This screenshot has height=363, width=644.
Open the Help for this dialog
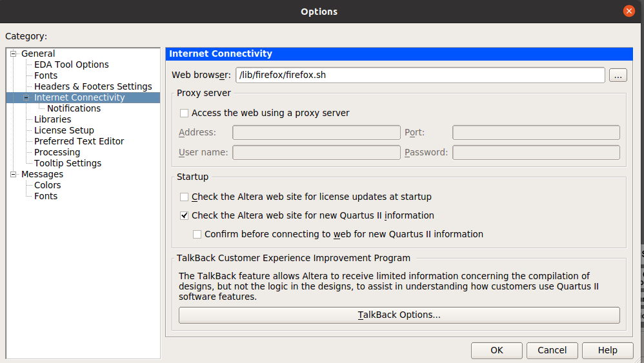pos(607,350)
